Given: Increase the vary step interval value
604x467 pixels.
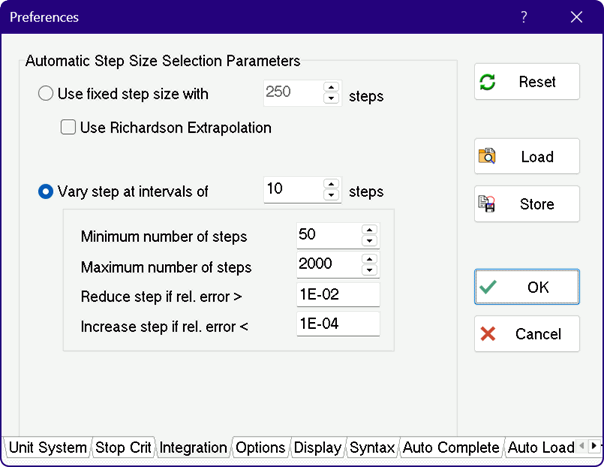Looking at the screenshot, I should 332,184.
